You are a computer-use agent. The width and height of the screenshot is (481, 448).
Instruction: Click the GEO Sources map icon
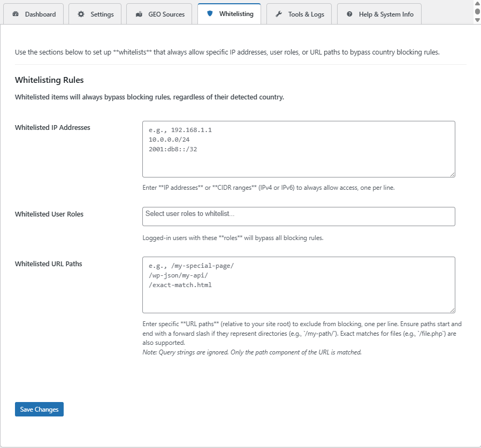click(x=139, y=14)
